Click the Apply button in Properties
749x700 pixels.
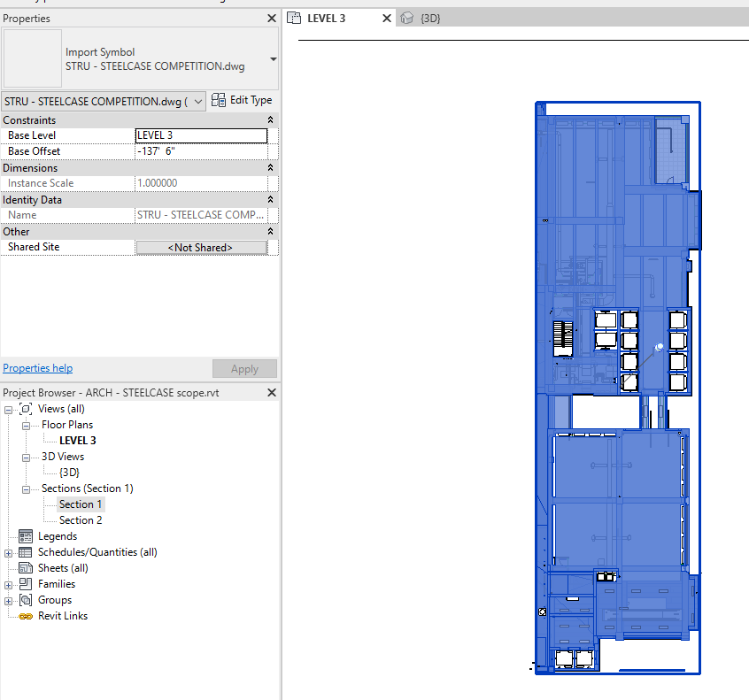[x=244, y=368]
